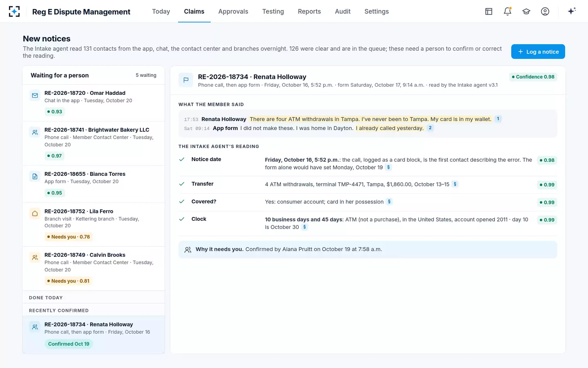588x368 pixels.
Task: Open the Testing tab
Action: (x=273, y=11)
